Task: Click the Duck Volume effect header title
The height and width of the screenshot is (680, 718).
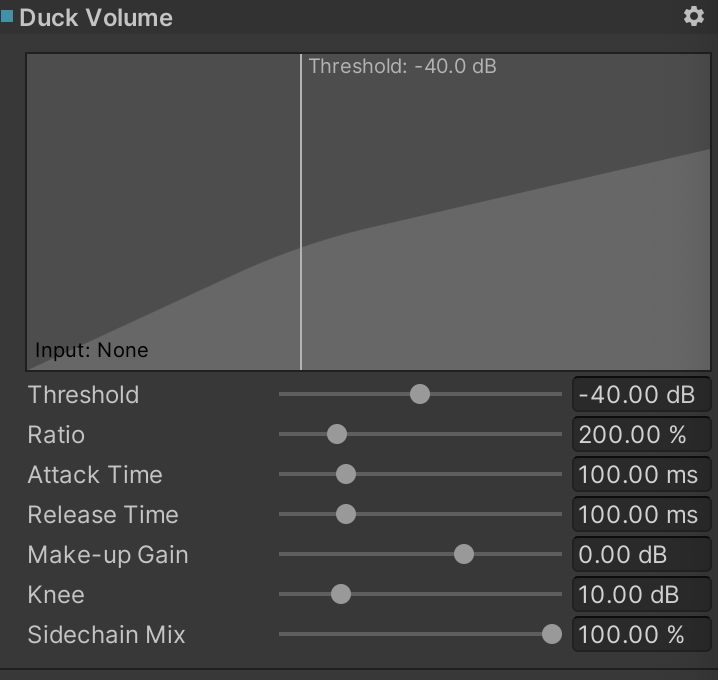Action: tap(96, 18)
